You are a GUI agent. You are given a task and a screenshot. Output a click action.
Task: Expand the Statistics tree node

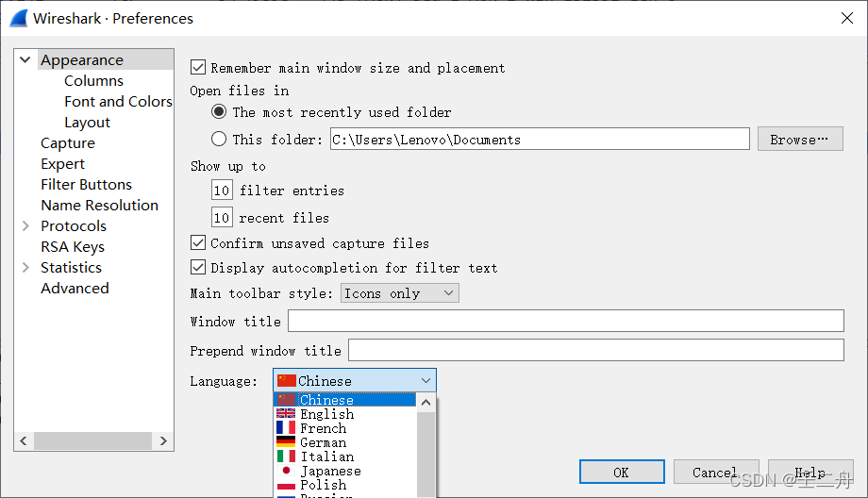[x=25, y=267]
